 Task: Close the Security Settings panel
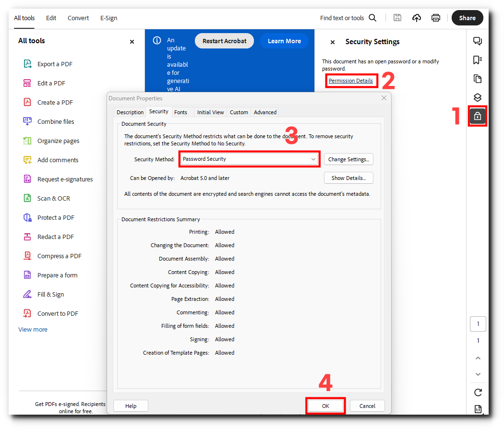pos(333,42)
